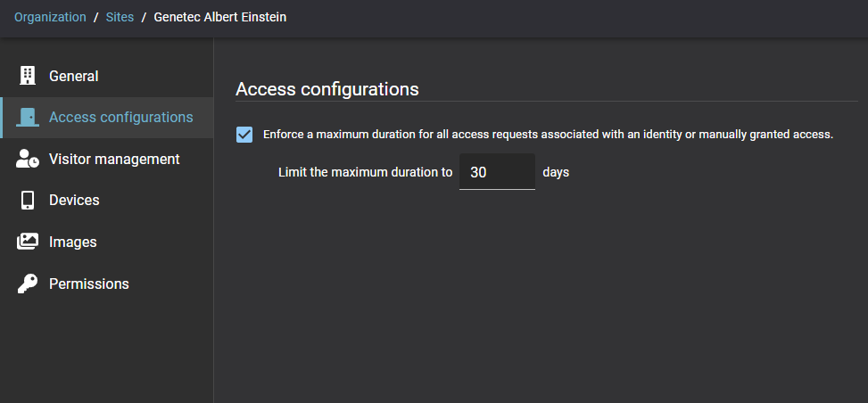The height and width of the screenshot is (403, 868).
Task: Switch to the Images section label
Action: tap(73, 242)
